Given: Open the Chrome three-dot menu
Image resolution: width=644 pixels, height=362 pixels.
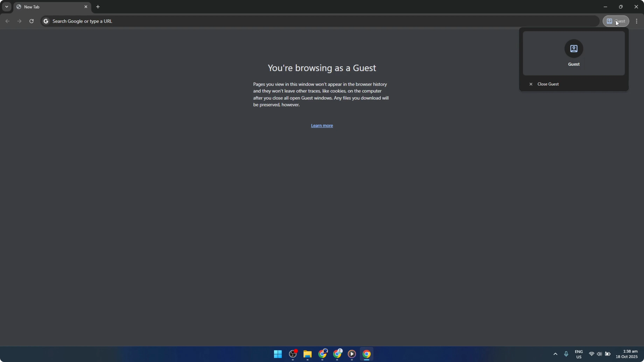Looking at the screenshot, I should click(637, 21).
